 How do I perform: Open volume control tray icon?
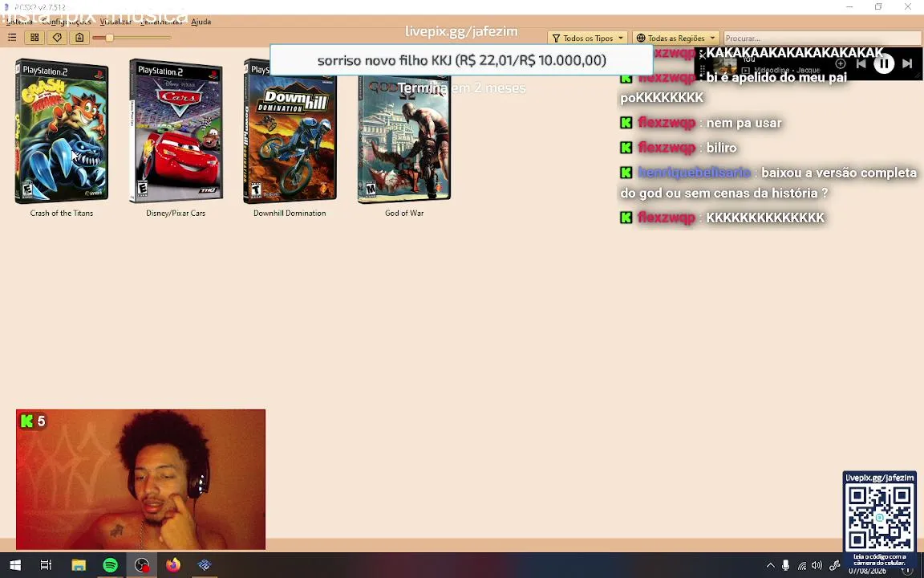pos(817,565)
